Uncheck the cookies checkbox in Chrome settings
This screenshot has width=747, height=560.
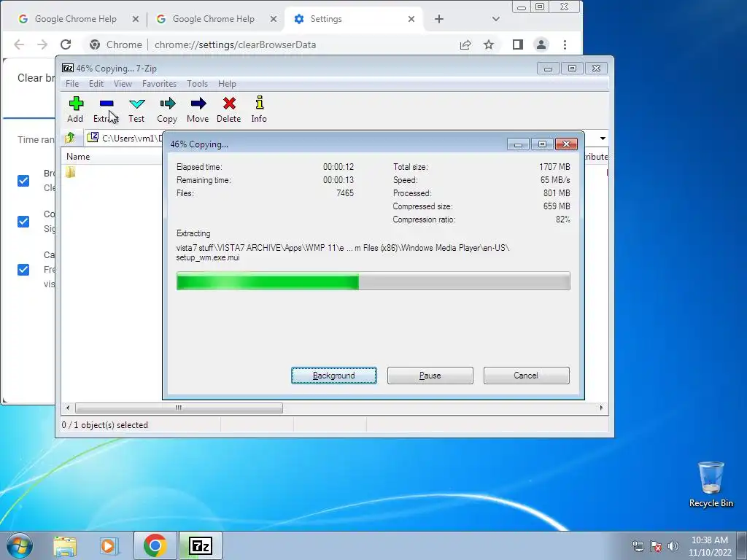23,222
